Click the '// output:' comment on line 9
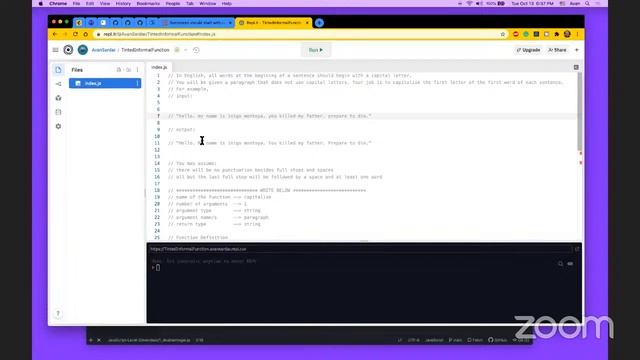Viewport: 640px width, 360px height. click(x=182, y=130)
